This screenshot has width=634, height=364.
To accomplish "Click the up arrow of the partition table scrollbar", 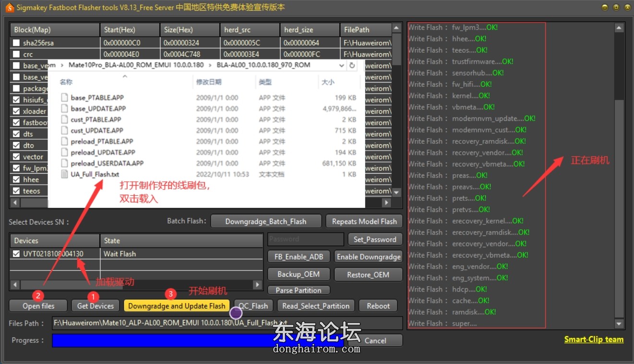I will [396, 28].
